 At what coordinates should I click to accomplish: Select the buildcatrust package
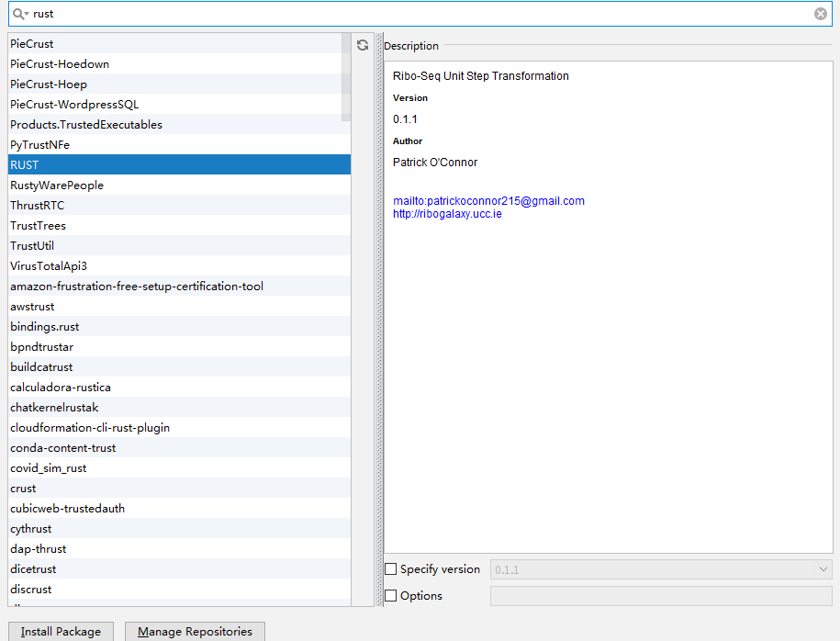point(179,366)
